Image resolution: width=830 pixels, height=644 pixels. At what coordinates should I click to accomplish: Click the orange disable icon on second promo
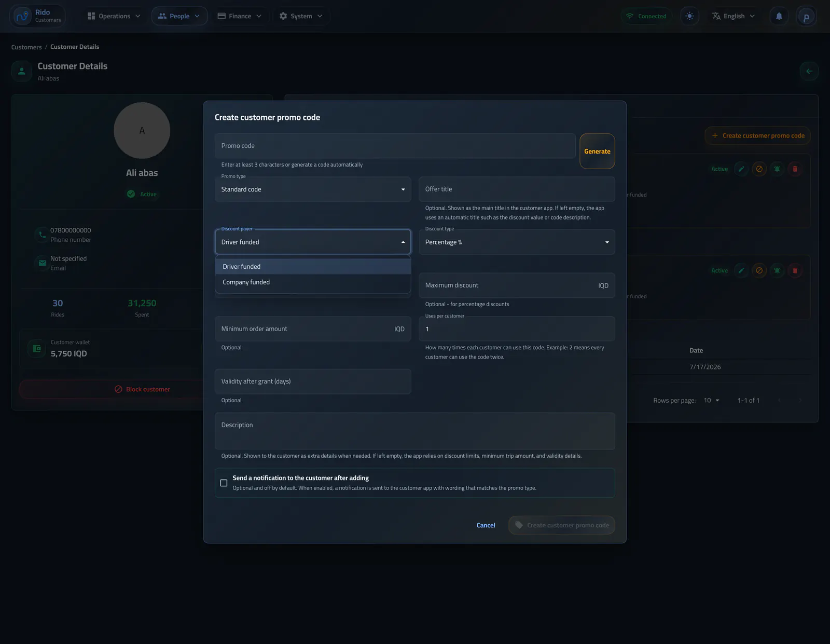759,271
